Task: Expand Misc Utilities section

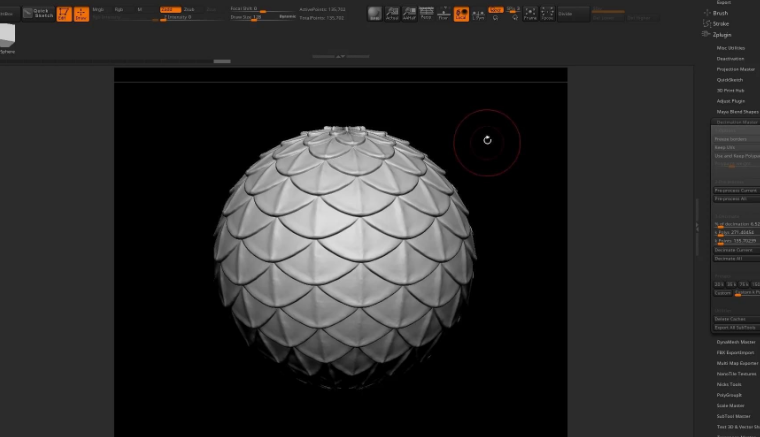Action: tap(730, 48)
